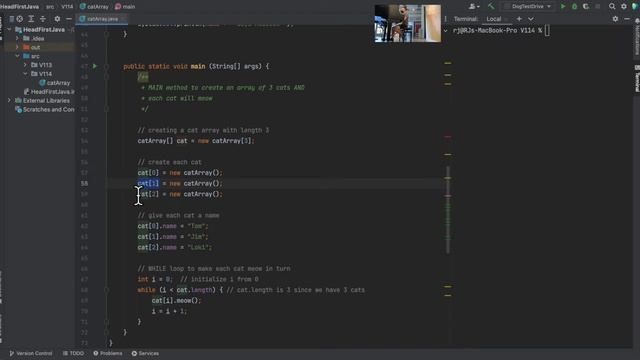Fold the Javadoc comment via gutter toggle
The height and width of the screenshot is (360, 640).
coord(107,77)
